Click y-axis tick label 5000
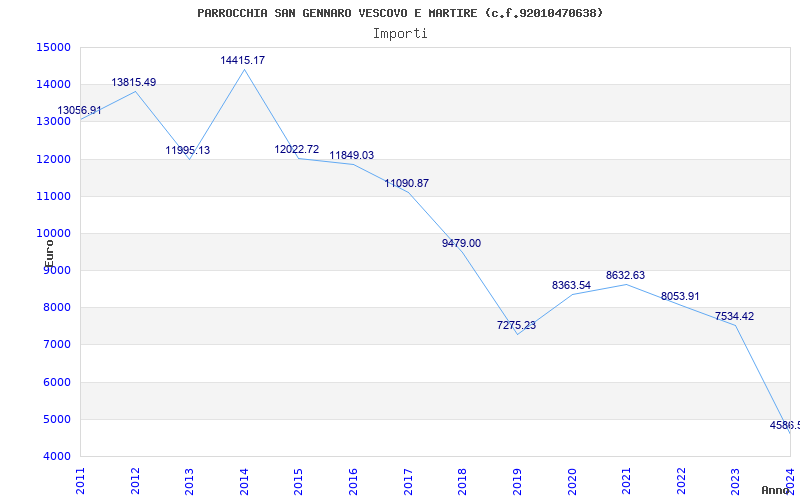The width and height of the screenshot is (800, 500). point(56,420)
